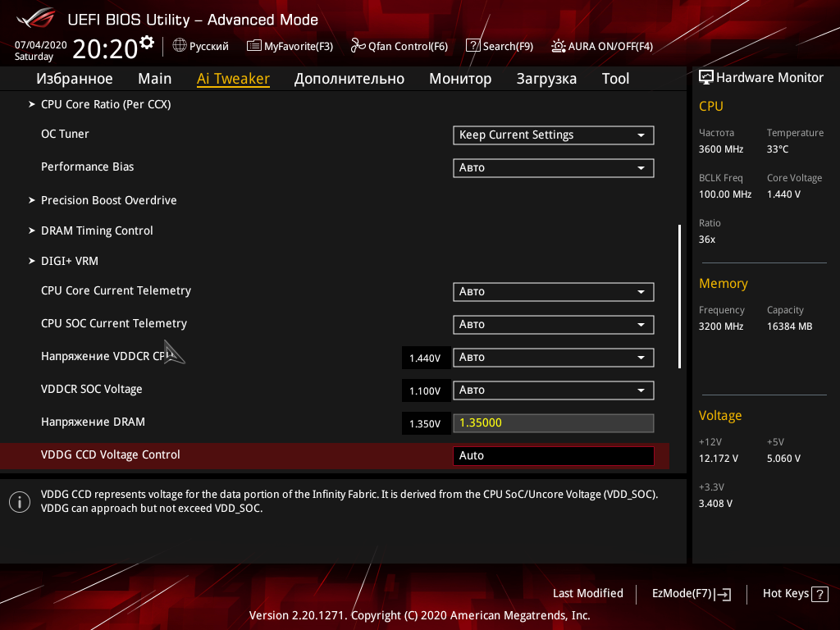Click the 33°C temperature value
Screen dimensions: 840x630
pyautogui.click(x=778, y=149)
